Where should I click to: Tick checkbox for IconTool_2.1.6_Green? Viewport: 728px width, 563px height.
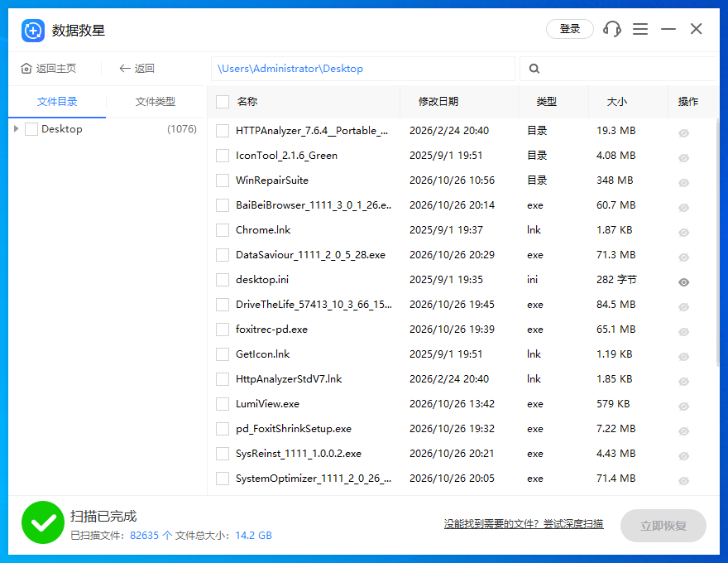223,155
